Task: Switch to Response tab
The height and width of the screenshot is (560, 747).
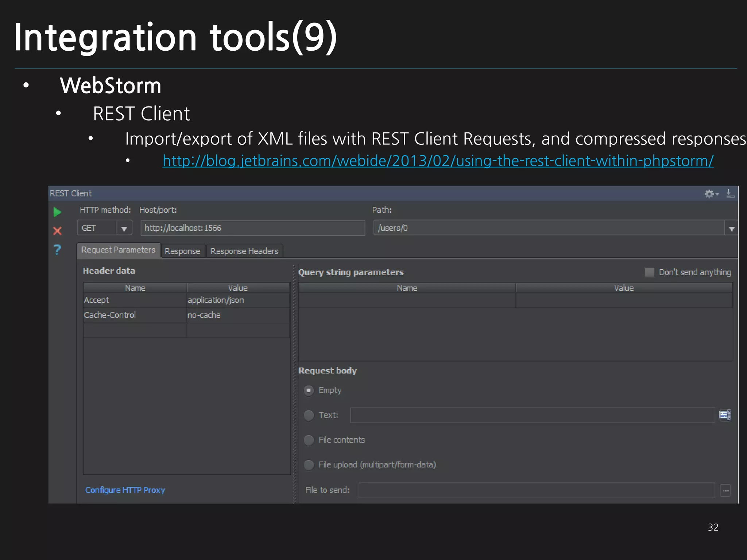Action: click(182, 251)
